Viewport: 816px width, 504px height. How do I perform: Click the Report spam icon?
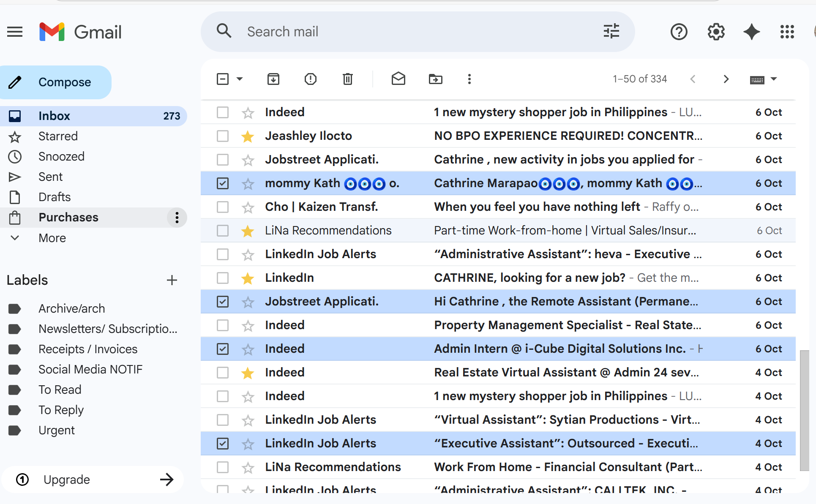[x=311, y=79]
